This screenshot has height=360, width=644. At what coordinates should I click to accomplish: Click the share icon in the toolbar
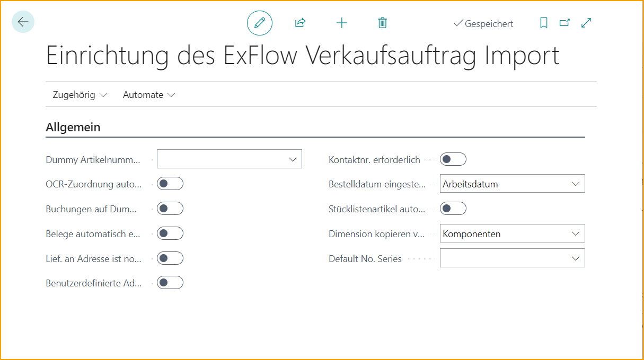tap(300, 23)
